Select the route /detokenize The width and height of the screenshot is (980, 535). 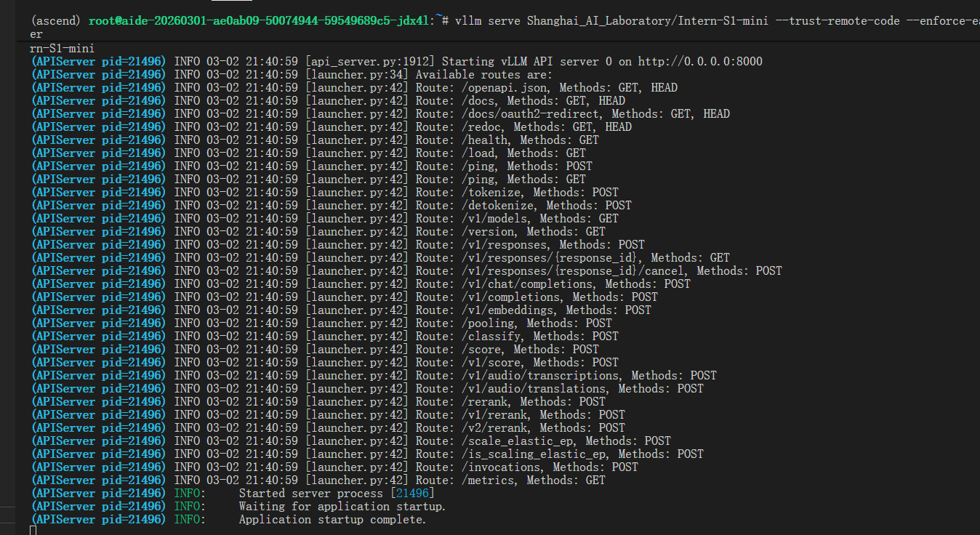click(x=497, y=205)
